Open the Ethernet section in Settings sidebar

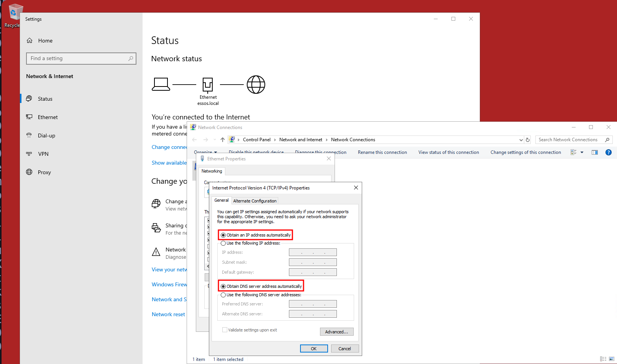click(x=48, y=117)
